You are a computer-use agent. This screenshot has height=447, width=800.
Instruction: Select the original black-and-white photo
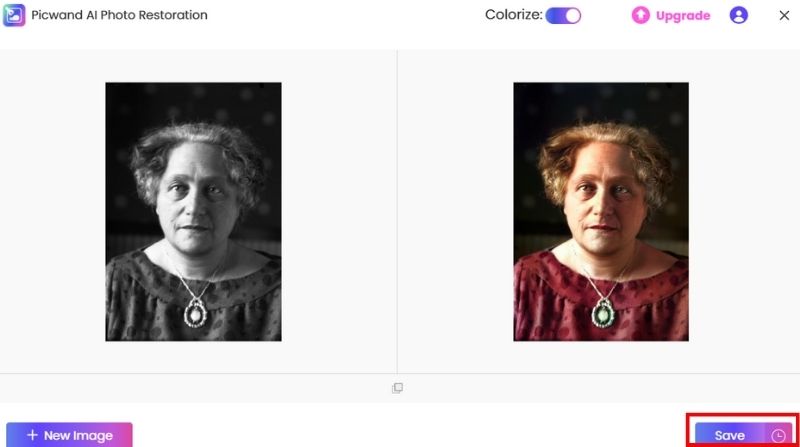click(193, 212)
